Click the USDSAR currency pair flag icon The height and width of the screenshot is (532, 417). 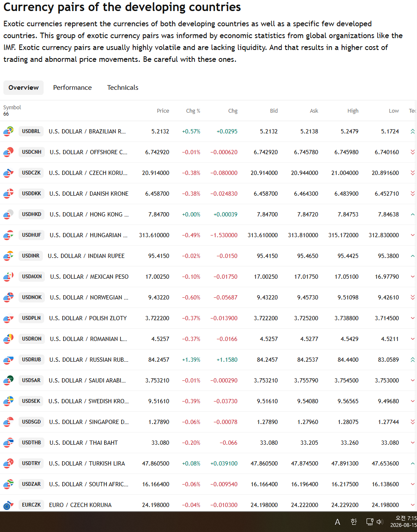(8, 380)
